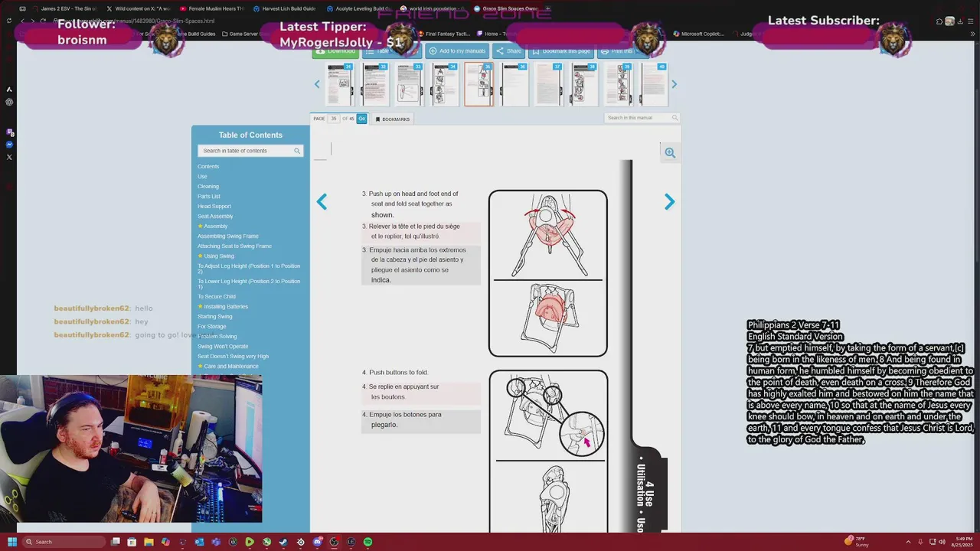Switch to 'James 2 ESV' browser tab
The width and height of the screenshot is (980, 551).
pyautogui.click(x=64, y=8)
